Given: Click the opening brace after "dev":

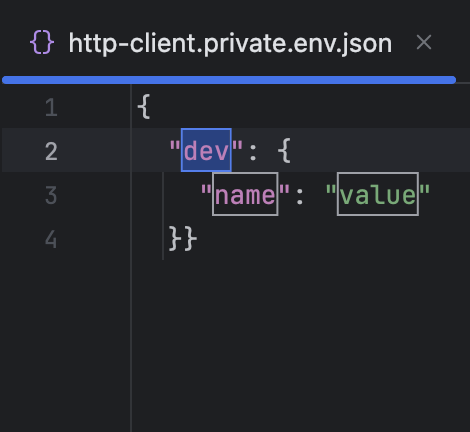Looking at the screenshot, I should coord(284,150).
